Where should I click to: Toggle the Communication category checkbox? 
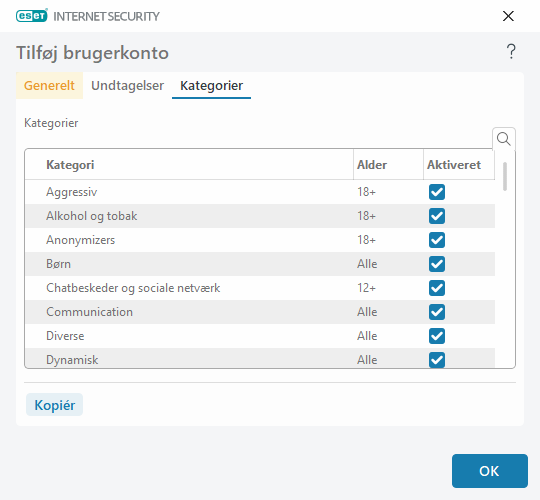(437, 312)
